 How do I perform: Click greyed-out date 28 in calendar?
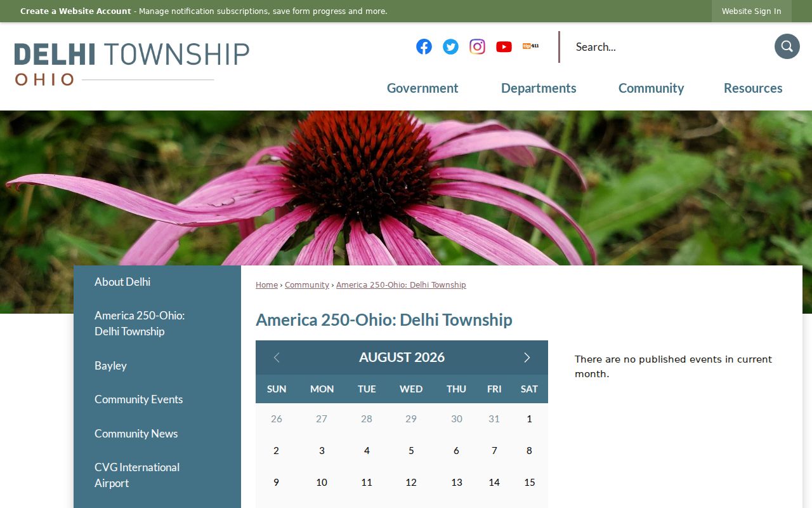click(x=367, y=419)
